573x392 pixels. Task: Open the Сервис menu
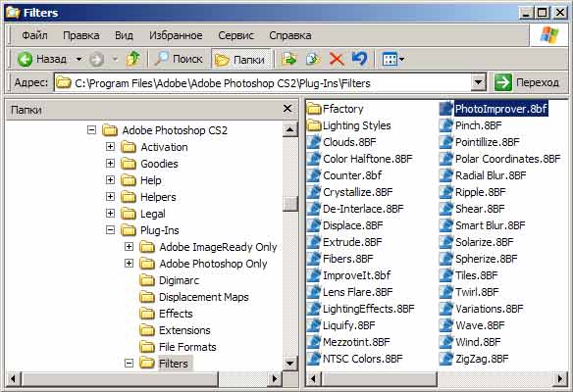tap(235, 35)
